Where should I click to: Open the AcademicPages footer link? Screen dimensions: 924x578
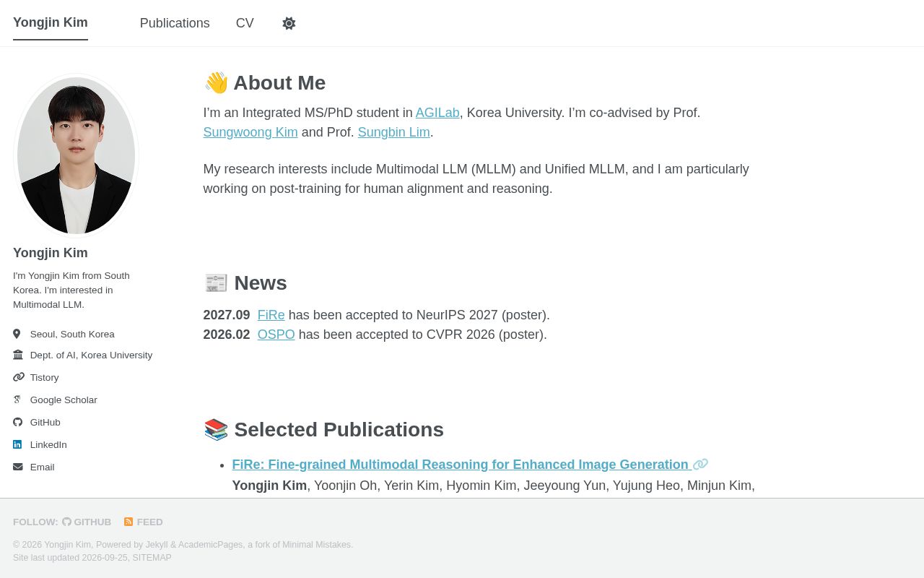[x=211, y=545]
